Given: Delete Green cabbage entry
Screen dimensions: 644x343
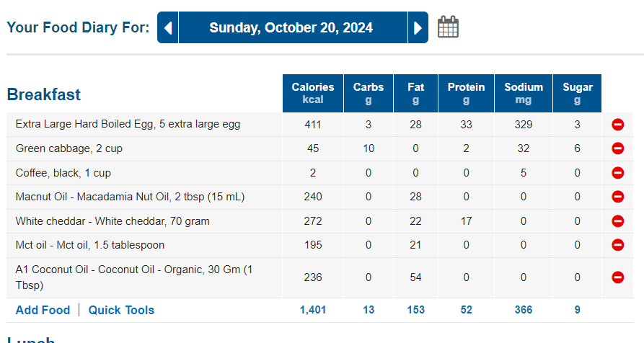Looking at the screenshot, I should (617, 148).
